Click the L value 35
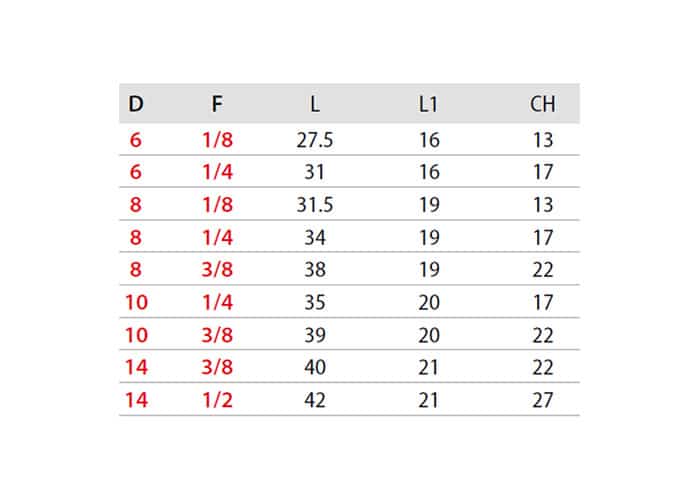Screen dimensions: 700x500 (315, 303)
